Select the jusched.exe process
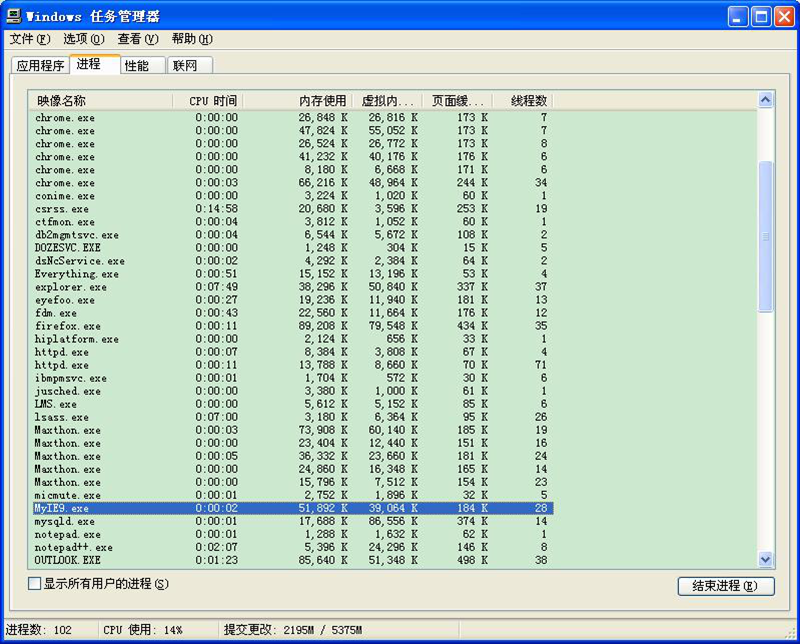Screen dimensions: 800x644 click(293, 391)
